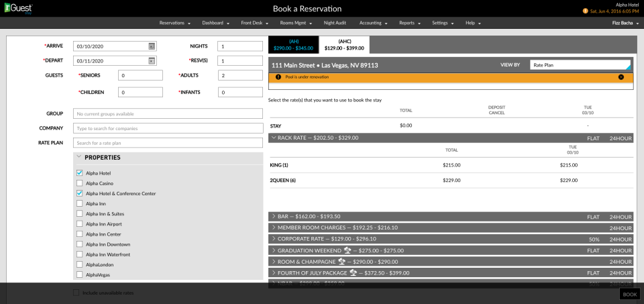Open the Rooms Mgmt menu
Viewport: 644px width, 304px height.
tap(296, 23)
